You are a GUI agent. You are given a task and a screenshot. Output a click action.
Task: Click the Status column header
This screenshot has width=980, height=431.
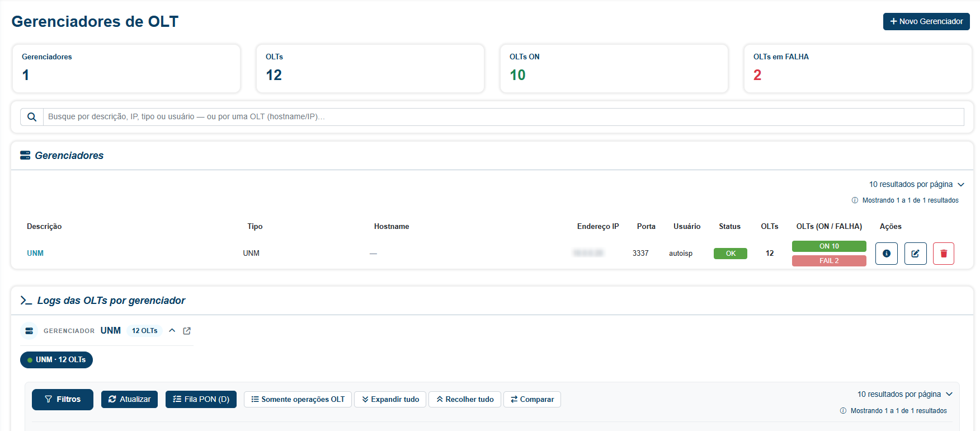tap(729, 227)
